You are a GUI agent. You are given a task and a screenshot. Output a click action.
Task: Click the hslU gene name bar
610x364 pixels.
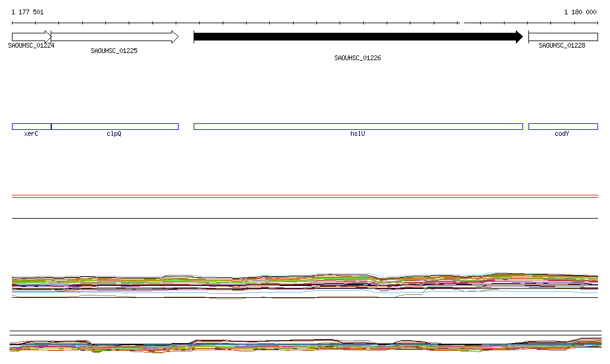coord(357,126)
